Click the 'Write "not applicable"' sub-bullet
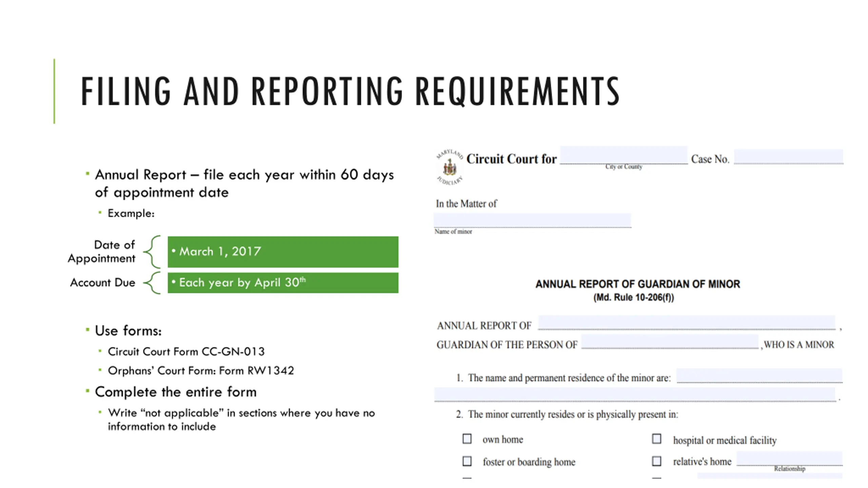Image resolution: width=868 pixels, height=488 pixels. coord(241,420)
